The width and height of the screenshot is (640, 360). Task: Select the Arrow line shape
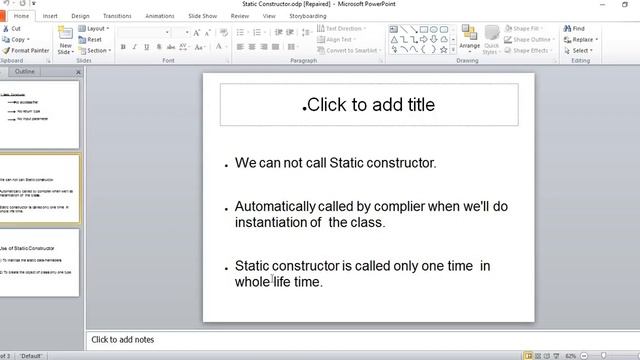point(413,29)
